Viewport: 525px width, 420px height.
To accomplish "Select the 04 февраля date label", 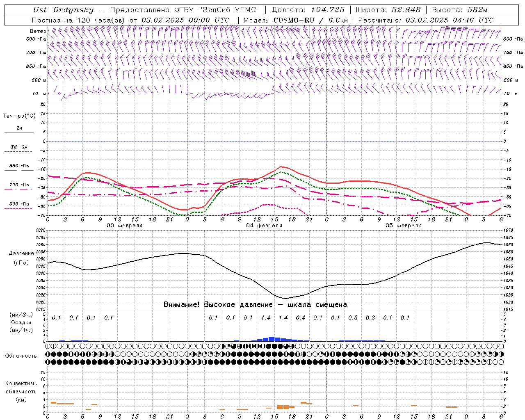I will [x=264, y=226].
